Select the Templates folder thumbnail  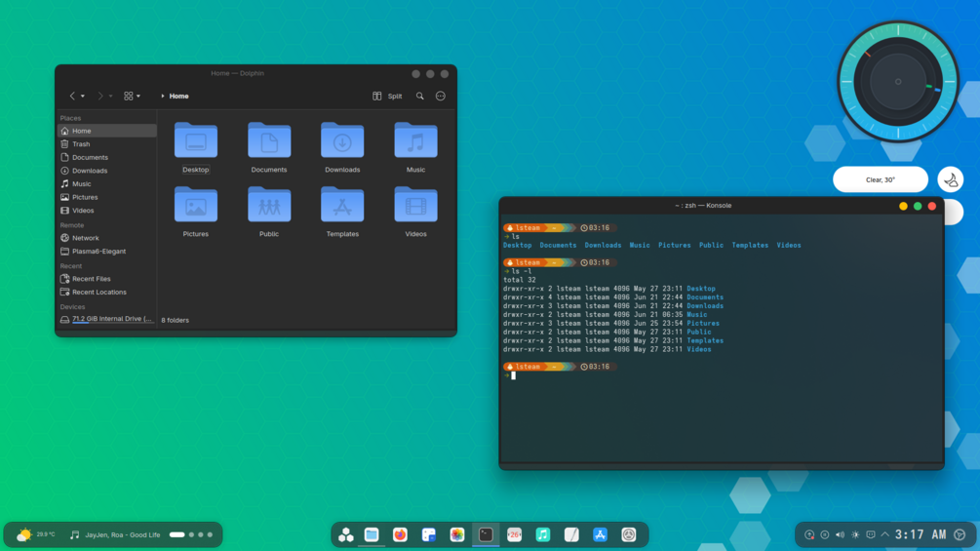pos(342,212)
